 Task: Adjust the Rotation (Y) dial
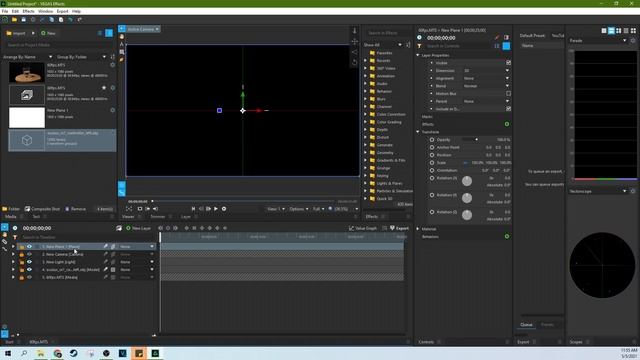coord(467,198)
